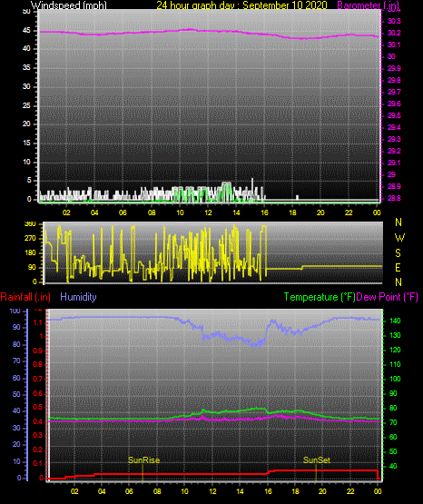Screen dimensions: 423x504
Task: Click the Temperature (°F) legend label
Action: [x=320, y=297]
